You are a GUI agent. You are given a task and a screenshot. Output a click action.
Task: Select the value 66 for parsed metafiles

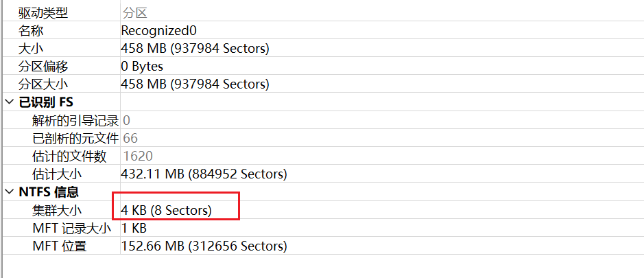tap(130, 139)
